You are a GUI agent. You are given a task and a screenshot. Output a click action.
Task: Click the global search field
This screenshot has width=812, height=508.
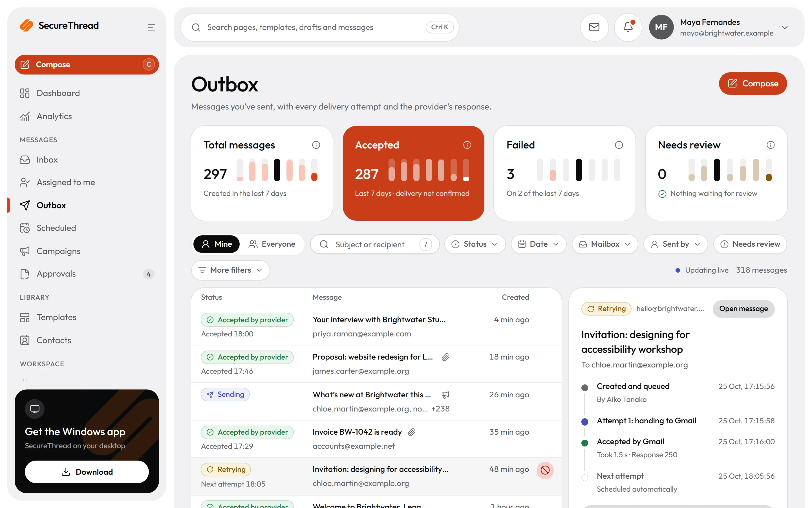(x=320, y=27)
